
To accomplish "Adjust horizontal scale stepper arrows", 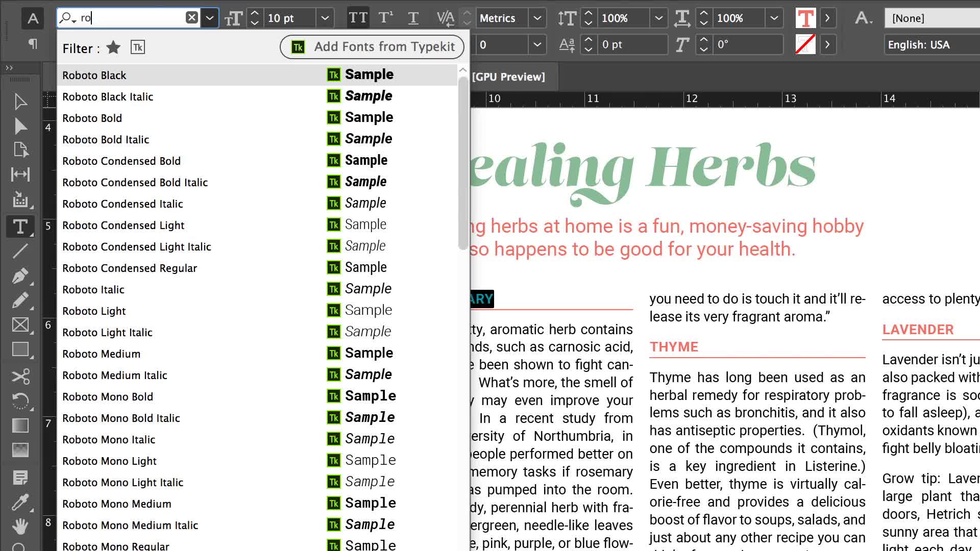I will pyautogui.click(x=704, y=18).
